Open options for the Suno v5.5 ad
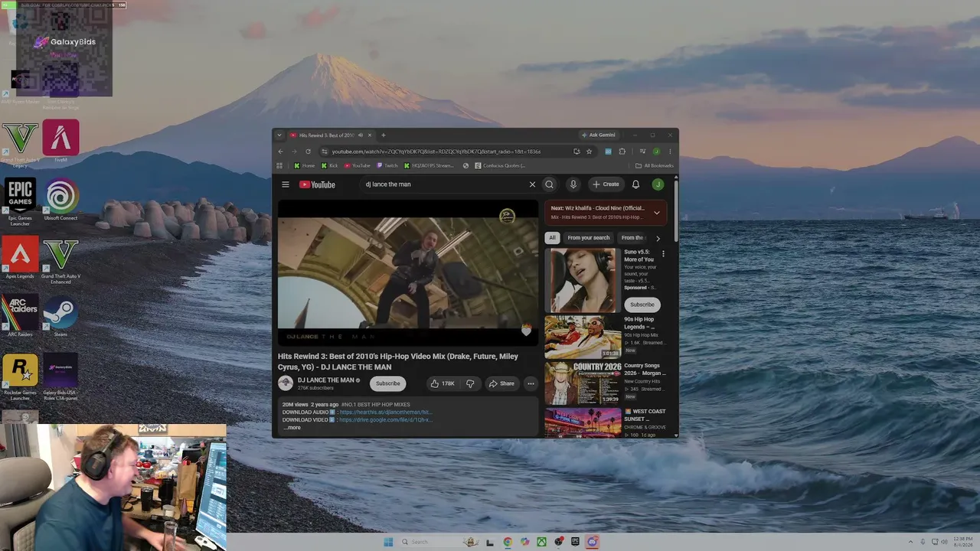980x551 pixels. (663, 253)
